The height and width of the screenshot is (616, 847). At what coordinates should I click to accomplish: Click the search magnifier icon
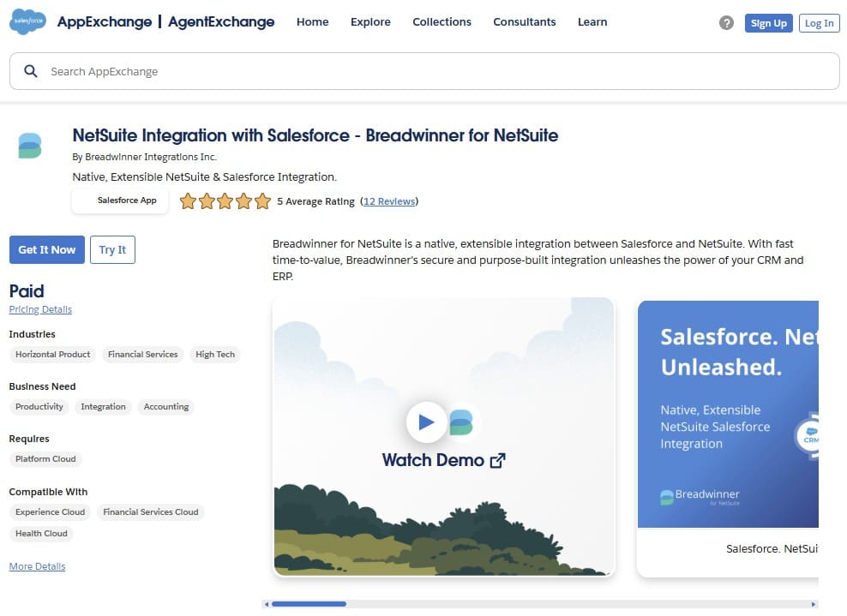31,71
